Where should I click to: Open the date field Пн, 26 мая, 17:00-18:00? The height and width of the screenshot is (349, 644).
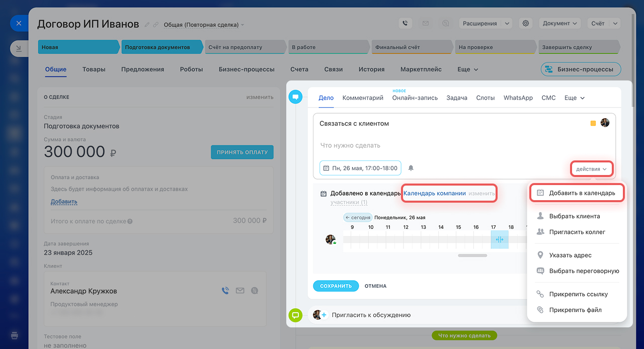[360, 168]
